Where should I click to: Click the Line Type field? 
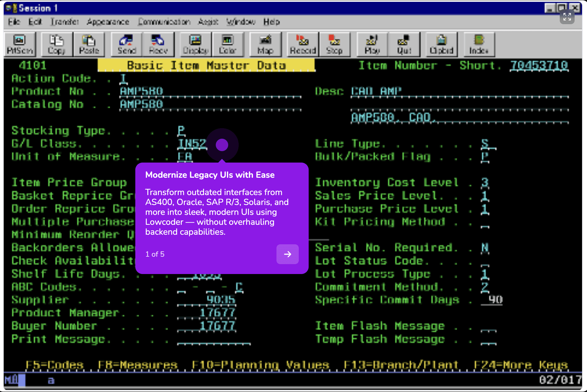click(489, 144)
